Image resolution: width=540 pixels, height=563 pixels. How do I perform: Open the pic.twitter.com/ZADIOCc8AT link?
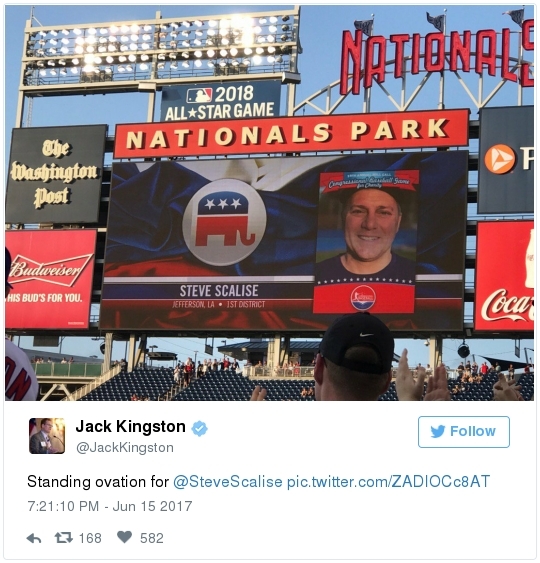(x=388, y=481)
